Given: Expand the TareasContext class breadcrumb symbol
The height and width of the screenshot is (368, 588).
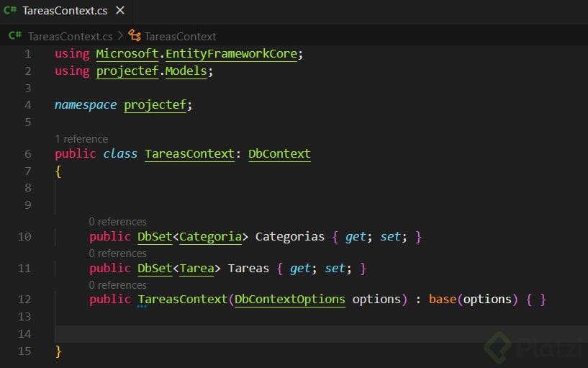Looking at the screenshot, I should pos(180,36).
